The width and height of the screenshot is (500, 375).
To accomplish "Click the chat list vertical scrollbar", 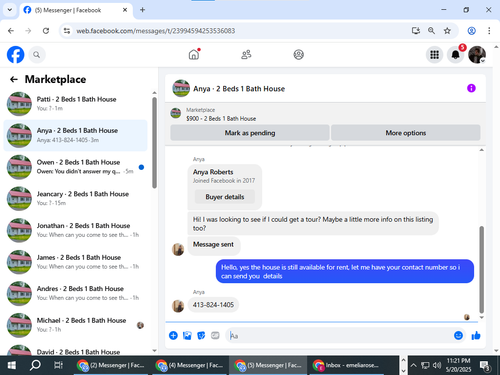I will pos(154,143).
